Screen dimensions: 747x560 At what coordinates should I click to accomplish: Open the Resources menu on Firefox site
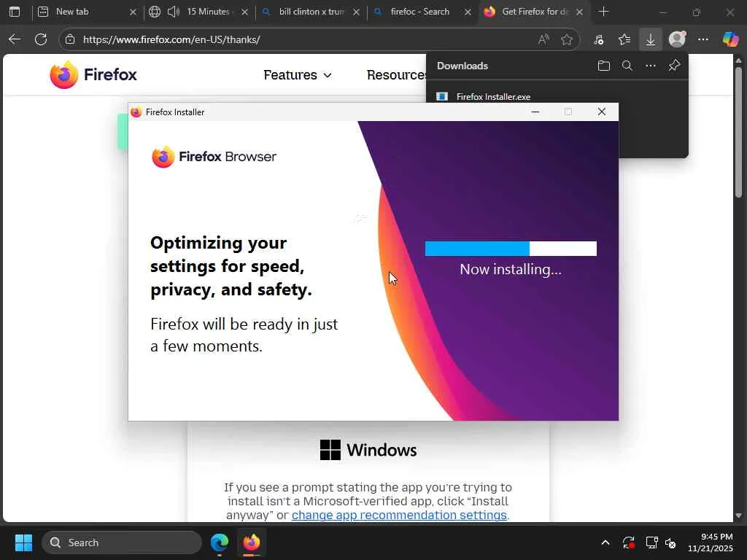pyautogui.click(x=396, y=75)
